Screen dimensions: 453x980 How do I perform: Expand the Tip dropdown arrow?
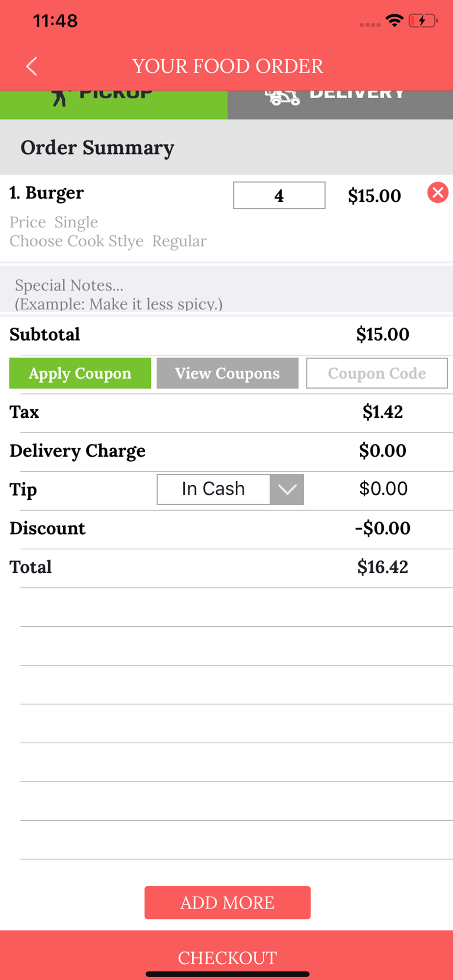click(287, 489)
